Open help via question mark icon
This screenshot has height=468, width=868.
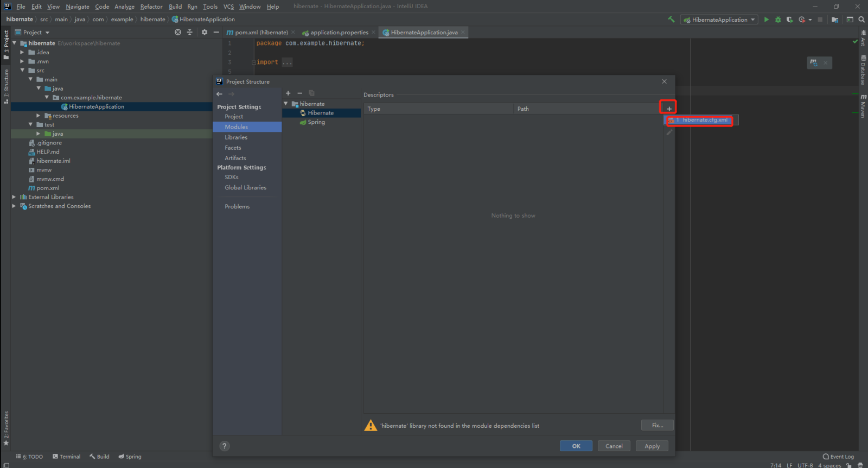225,446
